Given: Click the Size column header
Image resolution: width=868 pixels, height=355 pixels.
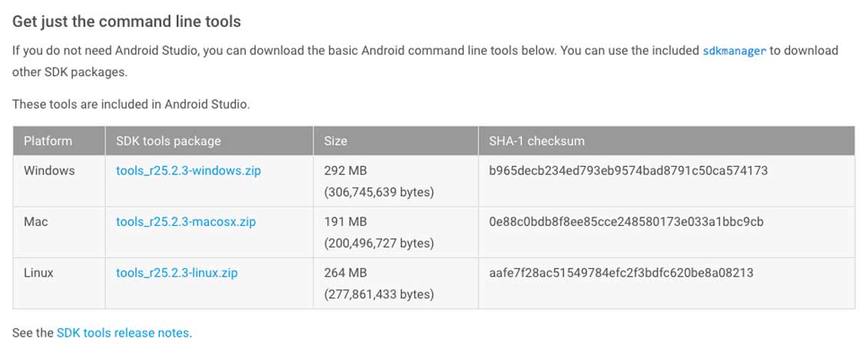Looking at the screenshot, I should (x=336, y=141).
